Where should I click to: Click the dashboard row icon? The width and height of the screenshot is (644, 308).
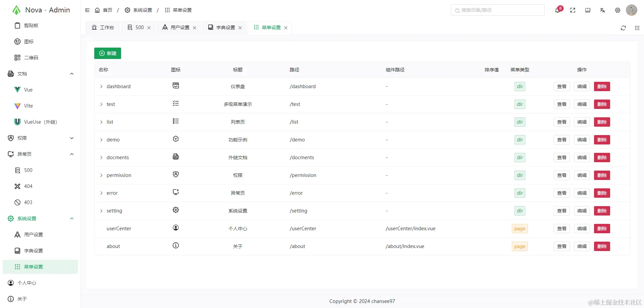point(176,85)
